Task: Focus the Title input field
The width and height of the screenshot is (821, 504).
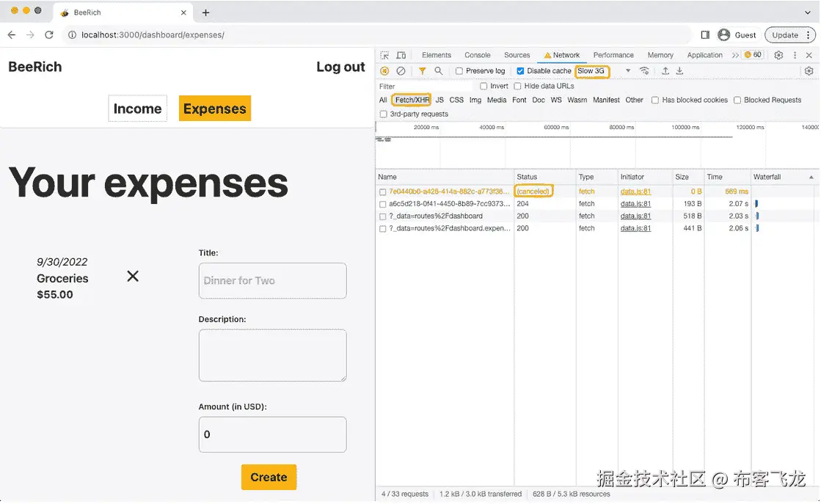Action: point(272,281)
